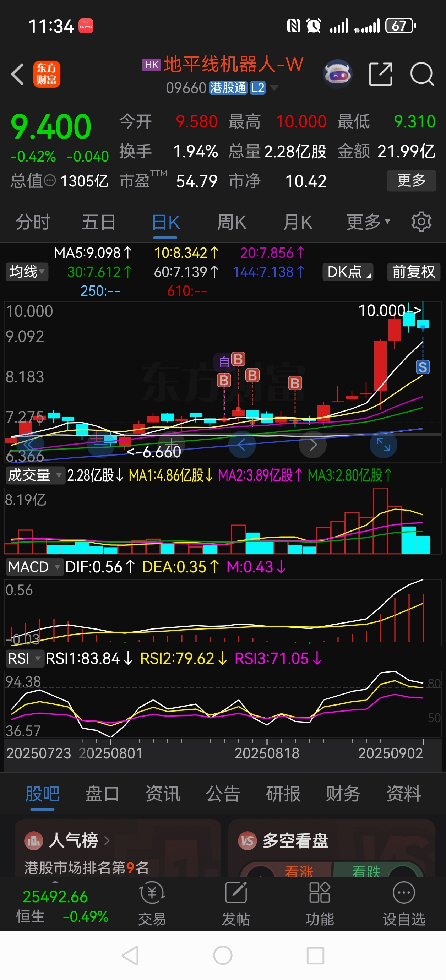Open the 均线 indicator dropdown
Image resolution: width=446 pixels, height=980 pixels.
(27, 272)
